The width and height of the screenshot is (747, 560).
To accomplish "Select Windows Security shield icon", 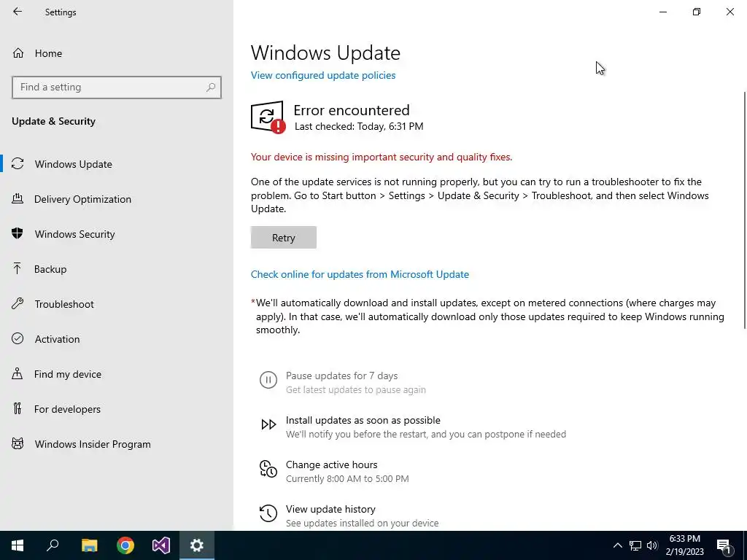I will point(18,233).
